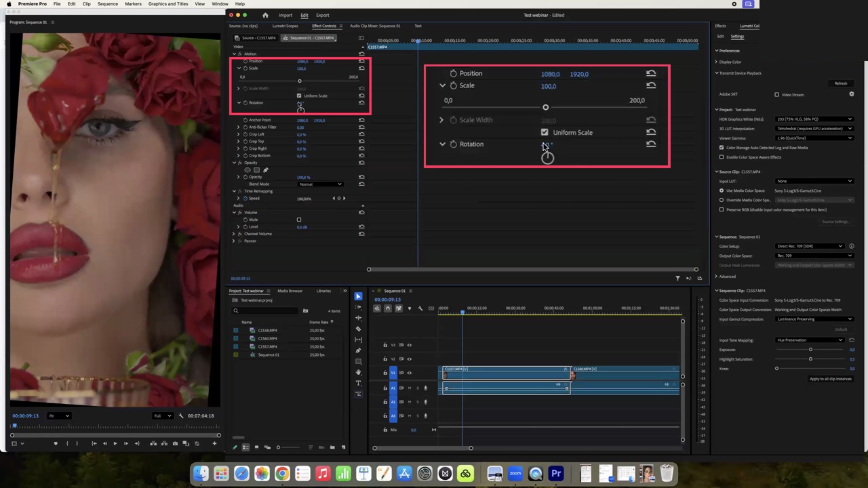Viewport: 868px width, 488px height.
Task: Click the free-draw bezier mask pen under Opacity
Action: (x=265, y=170)
